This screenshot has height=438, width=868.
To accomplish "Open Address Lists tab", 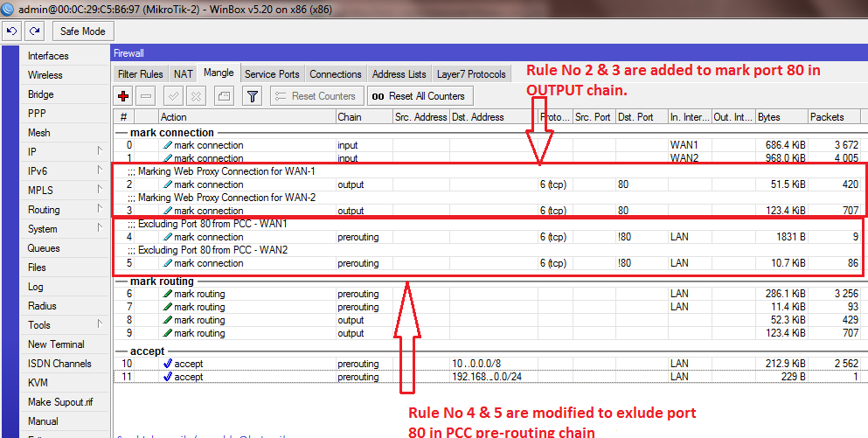I will click(x=399, y=74).
